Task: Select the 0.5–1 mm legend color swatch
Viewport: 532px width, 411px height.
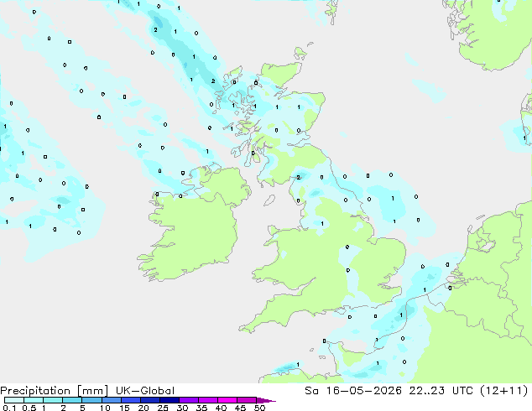Action: 34,400
